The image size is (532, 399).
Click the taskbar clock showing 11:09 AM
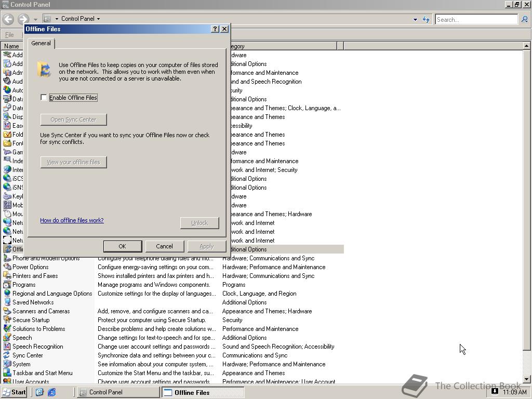point(515,392)
